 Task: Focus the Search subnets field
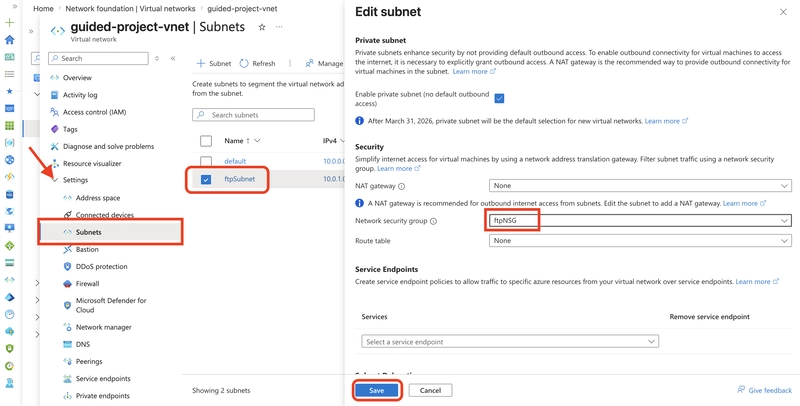pos(253,115)
